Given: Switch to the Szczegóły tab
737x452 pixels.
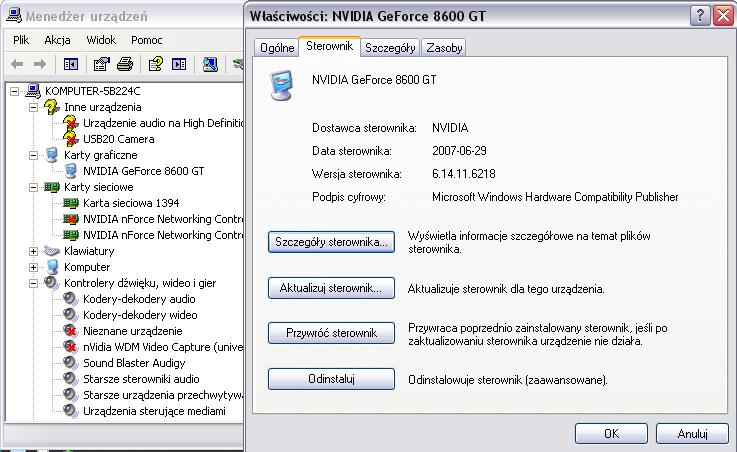Looking at the screenshot, I should pyautogui.click(x=390, y=48).
